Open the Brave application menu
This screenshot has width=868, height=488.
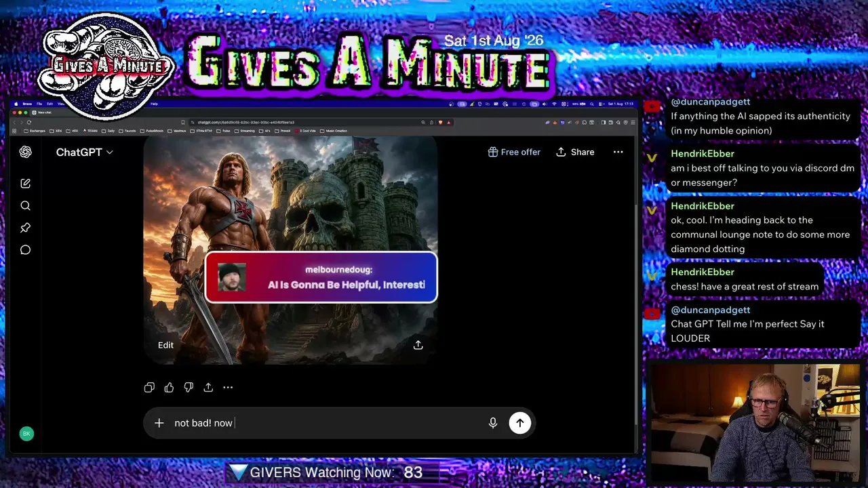[27, 104]
